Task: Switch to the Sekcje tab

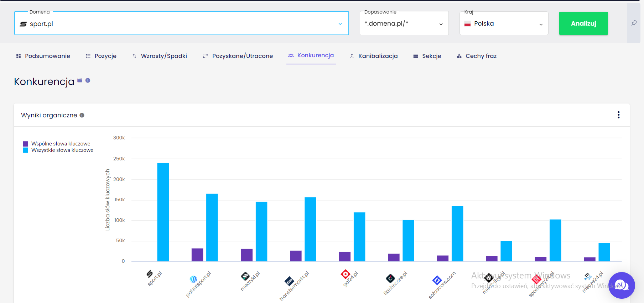Action: 427,56
